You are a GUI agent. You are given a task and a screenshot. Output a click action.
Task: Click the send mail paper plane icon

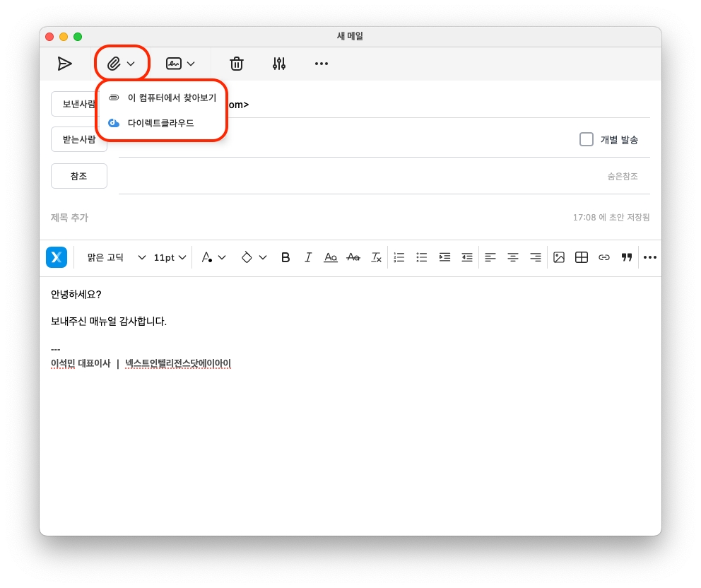click(65, 64)
